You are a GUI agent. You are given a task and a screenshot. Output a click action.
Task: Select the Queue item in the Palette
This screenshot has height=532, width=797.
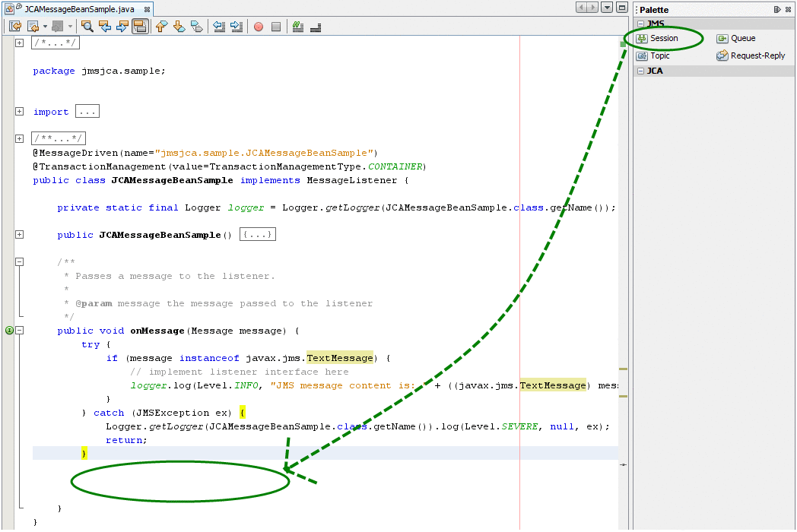736,38
